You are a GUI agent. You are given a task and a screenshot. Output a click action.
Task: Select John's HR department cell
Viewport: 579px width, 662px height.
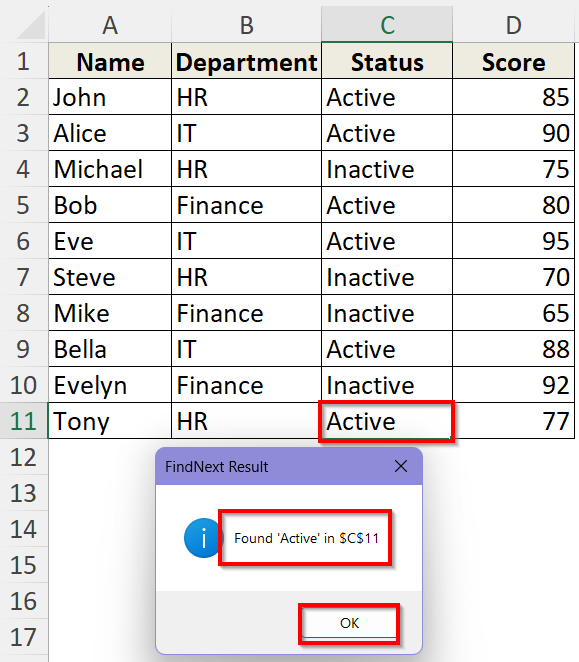(x=246, y=97)
